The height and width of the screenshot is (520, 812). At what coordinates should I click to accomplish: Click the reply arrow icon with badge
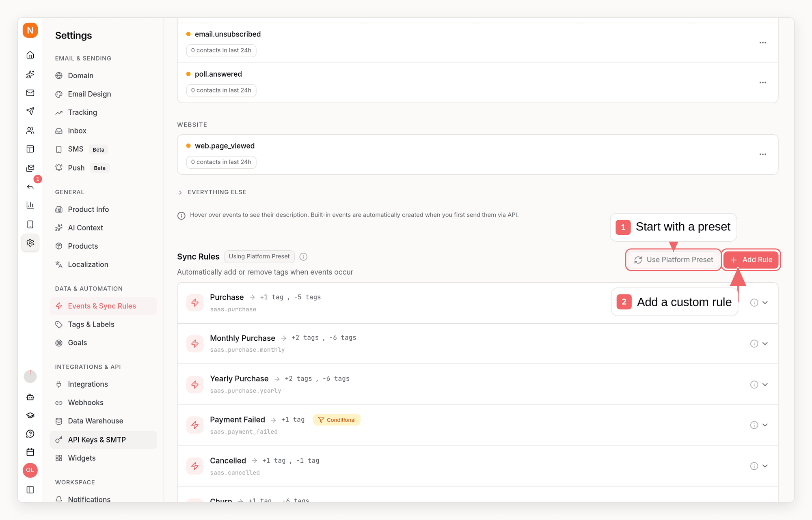(30, 187)
